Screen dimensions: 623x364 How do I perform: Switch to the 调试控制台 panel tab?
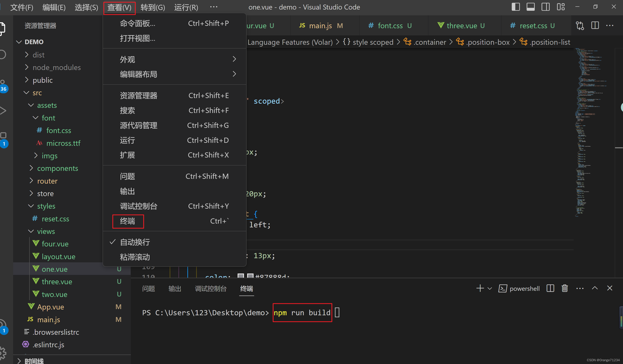coord(211,288)
